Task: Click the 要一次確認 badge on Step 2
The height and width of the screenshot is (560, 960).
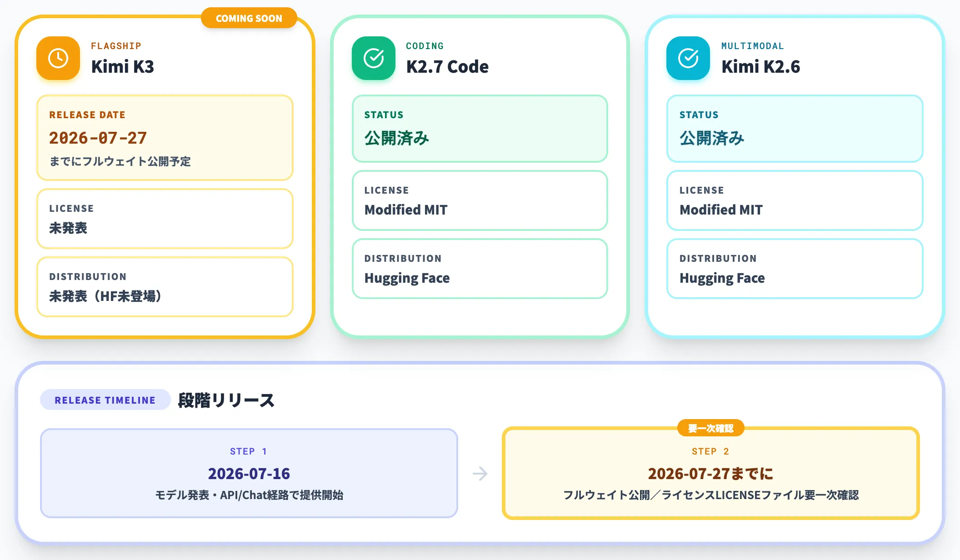Action: click(x=710, y=428)
